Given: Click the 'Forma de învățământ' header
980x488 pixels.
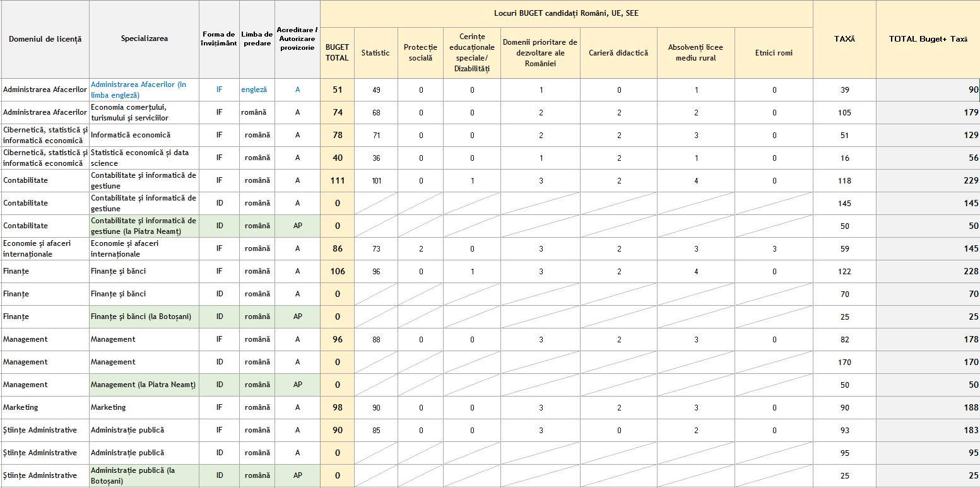Looking at the screenshot, I should pyautogui.click(x=220, y=39).
